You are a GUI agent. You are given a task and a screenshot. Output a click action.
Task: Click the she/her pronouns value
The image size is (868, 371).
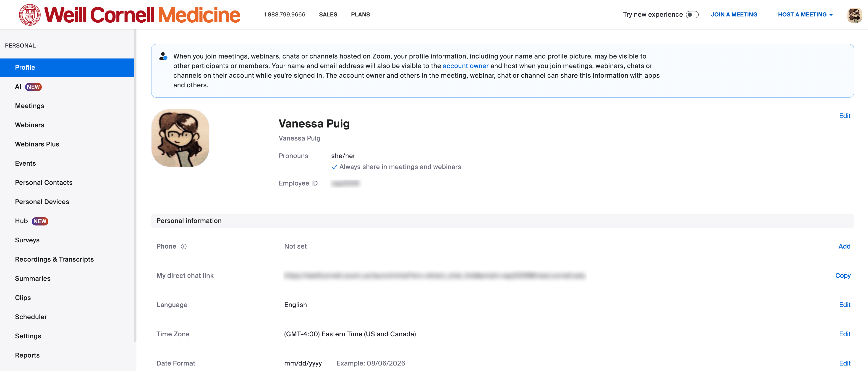(343, 156)
